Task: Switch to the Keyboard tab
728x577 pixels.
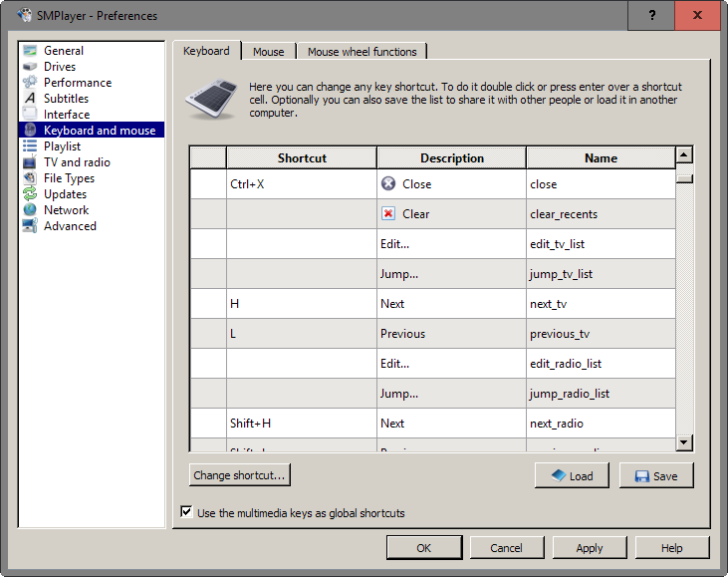Action: [x=206, y=51]
